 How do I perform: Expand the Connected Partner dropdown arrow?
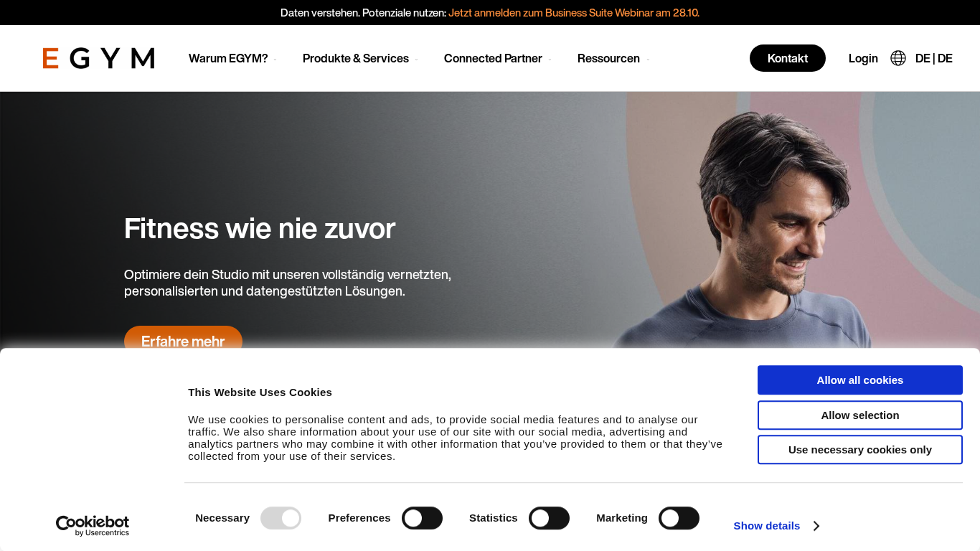[x=550, y=60]
